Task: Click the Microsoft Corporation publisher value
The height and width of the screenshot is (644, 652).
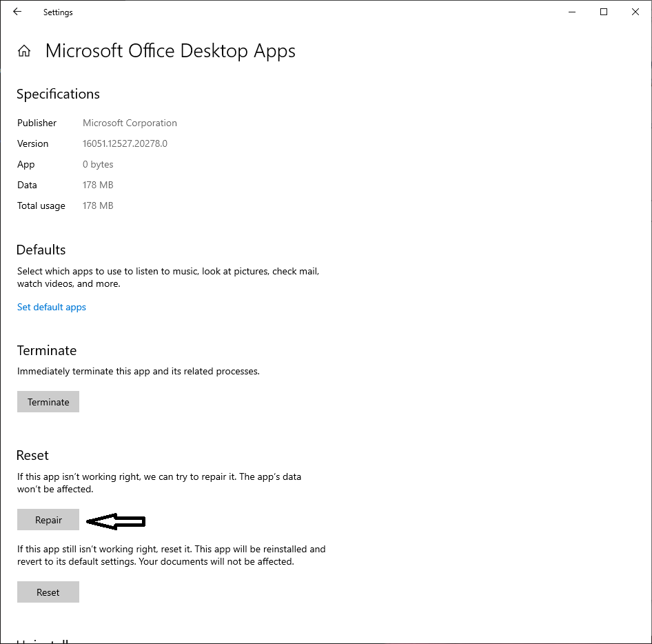Action: point(130,123)
